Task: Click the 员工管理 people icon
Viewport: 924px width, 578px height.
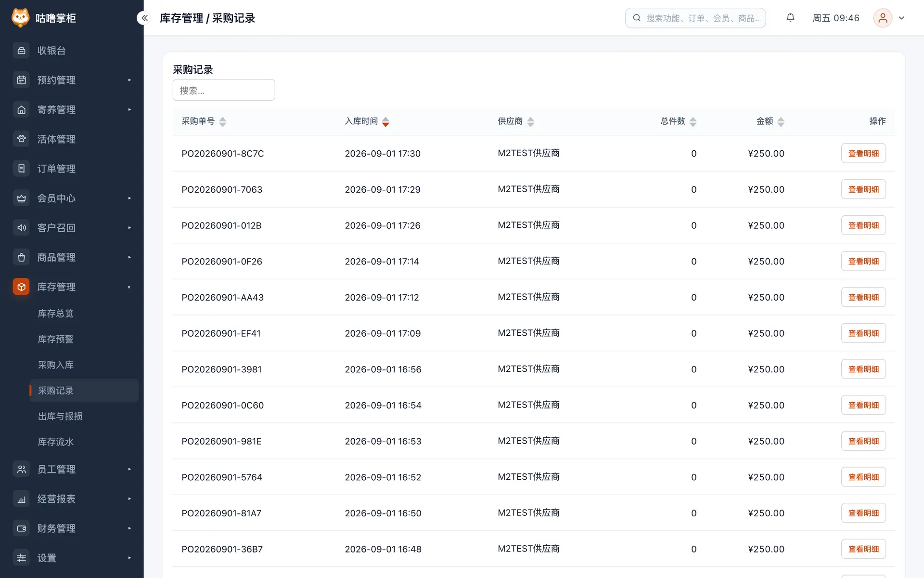Action: (x=21, y=469)
